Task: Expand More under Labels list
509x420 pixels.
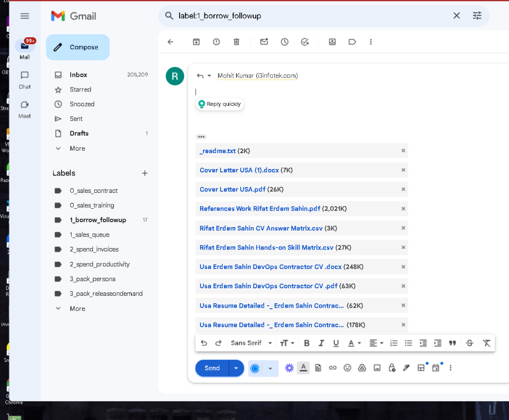Action: (x=77, y=309)
